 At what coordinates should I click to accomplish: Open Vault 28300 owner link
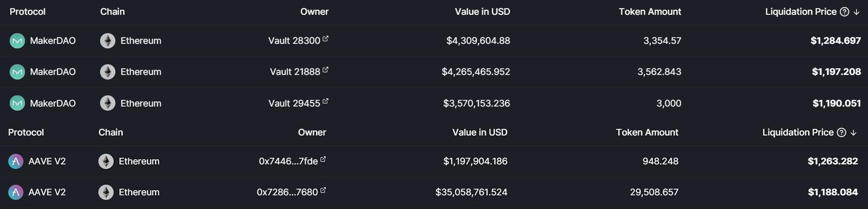click(x=294, y=41)
